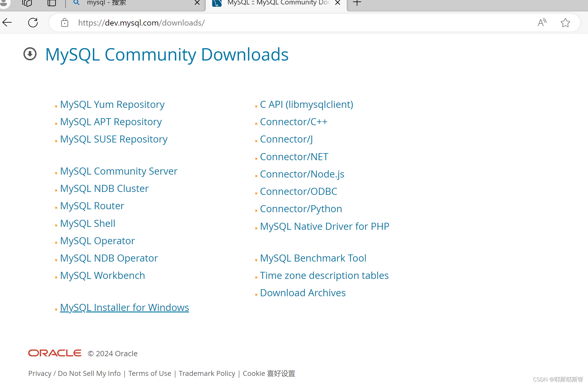
Task: Click the download circle icon beside title
Action: (30, 54)
